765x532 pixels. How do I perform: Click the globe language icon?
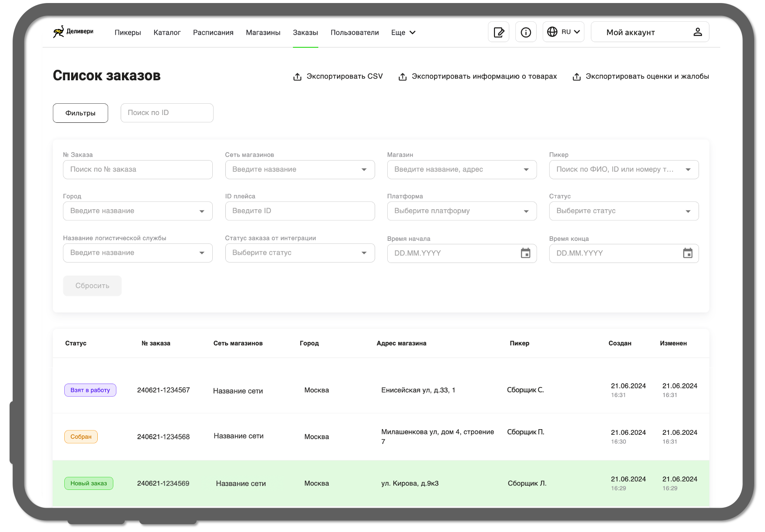pos(552,32)
